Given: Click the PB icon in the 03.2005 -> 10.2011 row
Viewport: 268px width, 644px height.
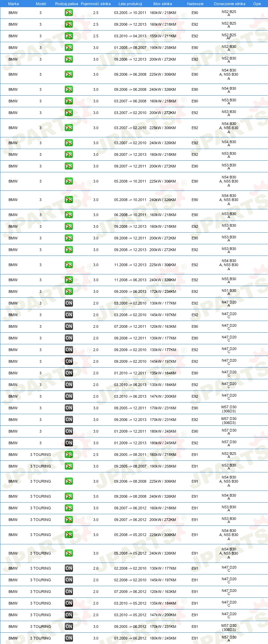Looking at the screenshot, I should click(x=69, y=13).
